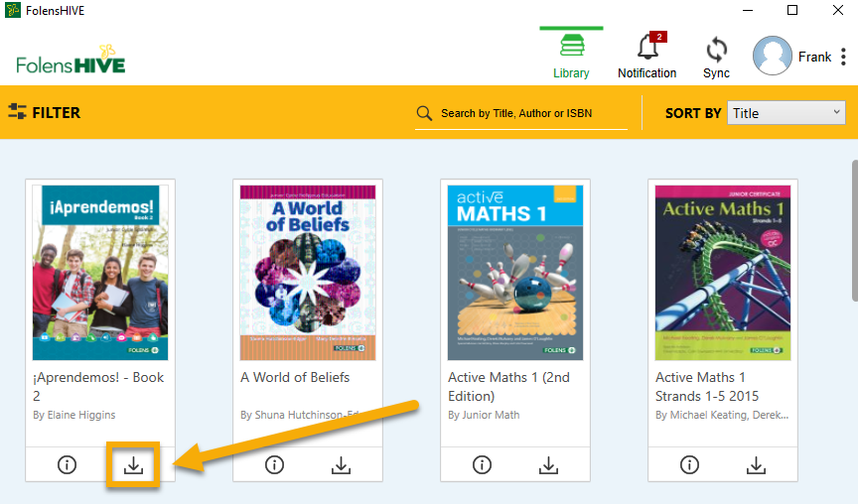The width and height of the screenshot is (858, 504).
Task: Open the three-dot menu beside Frank
Action: pyautogui.click(x=843, y=57)
